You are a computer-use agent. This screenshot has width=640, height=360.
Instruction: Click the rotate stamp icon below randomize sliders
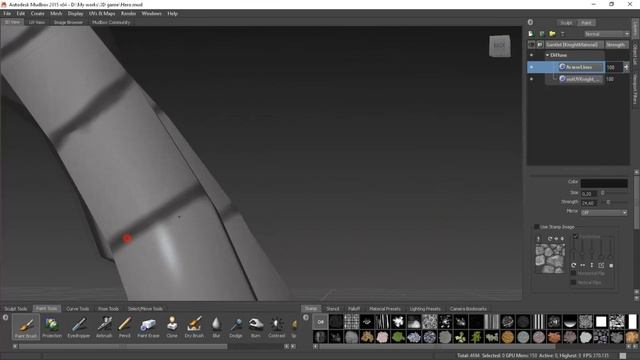(573, 265)
